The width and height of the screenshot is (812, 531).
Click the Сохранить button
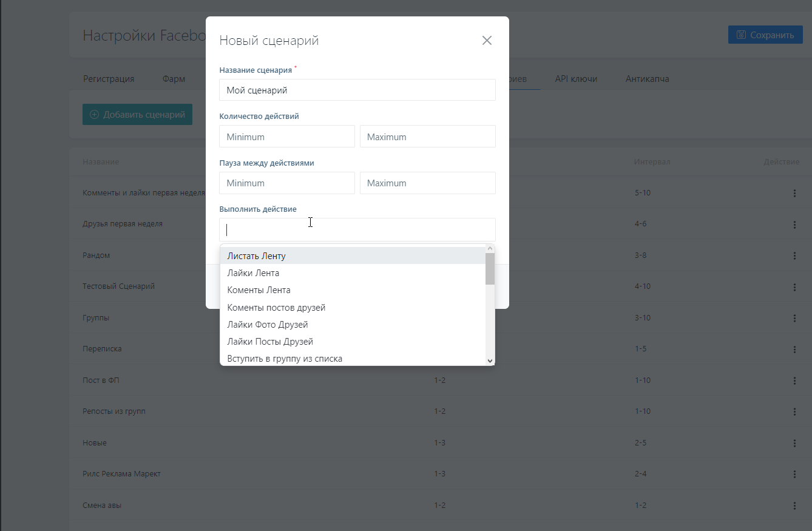coord(765,35)
